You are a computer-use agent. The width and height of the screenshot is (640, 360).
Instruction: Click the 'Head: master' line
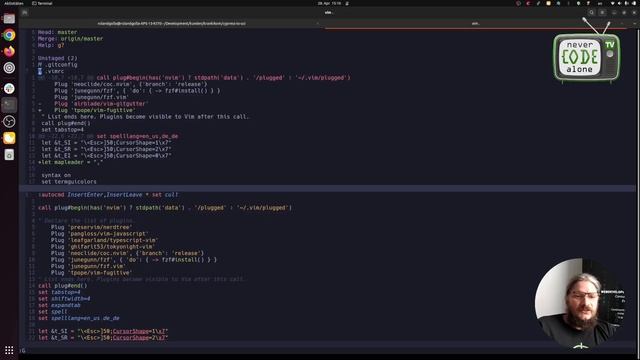coord(57,32)
